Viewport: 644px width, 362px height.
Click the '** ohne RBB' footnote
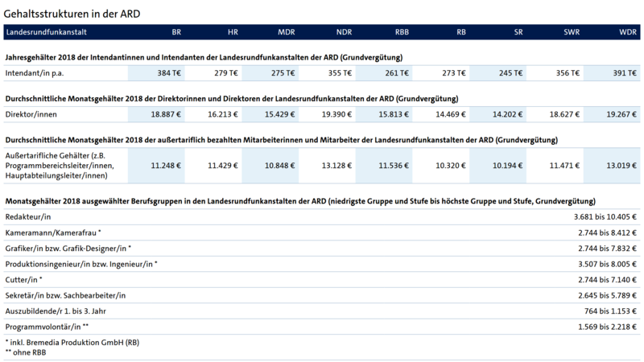tap(28, 352)
